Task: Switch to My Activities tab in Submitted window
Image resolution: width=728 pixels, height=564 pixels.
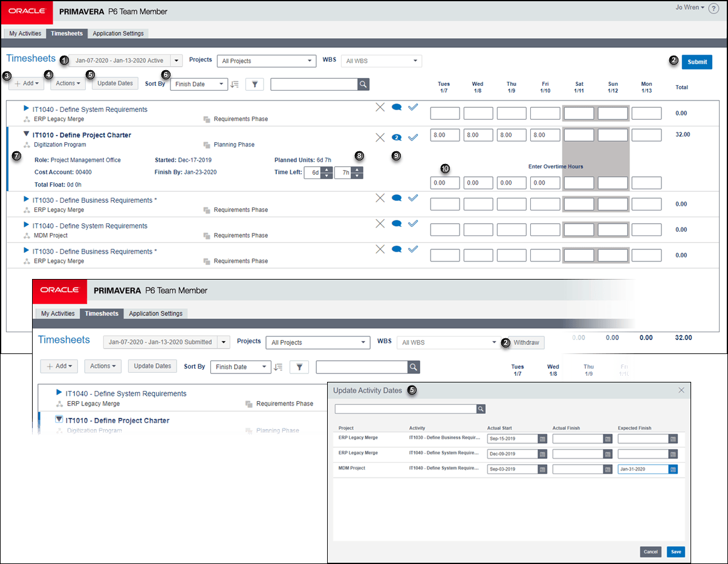Action: point(58,313)
